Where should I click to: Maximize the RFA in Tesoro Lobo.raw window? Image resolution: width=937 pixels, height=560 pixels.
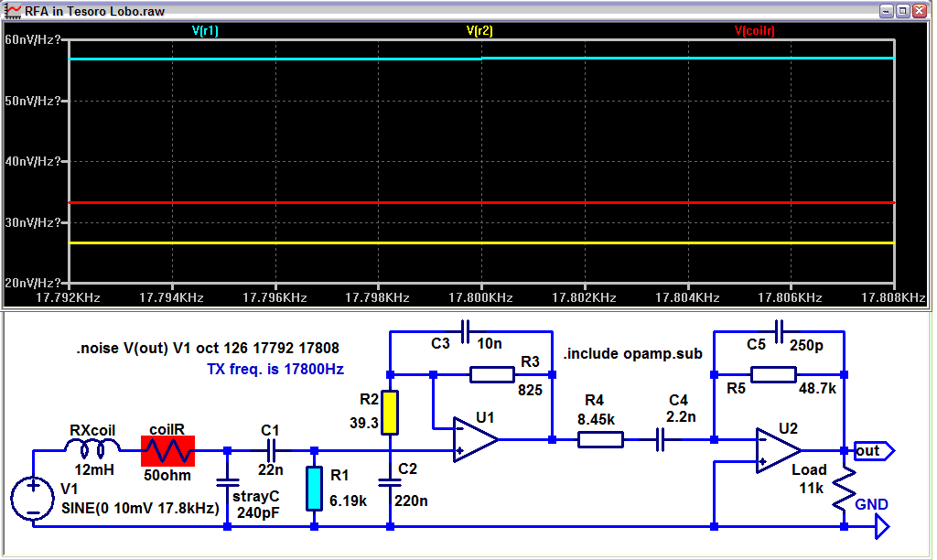click(x=902, y=10)
